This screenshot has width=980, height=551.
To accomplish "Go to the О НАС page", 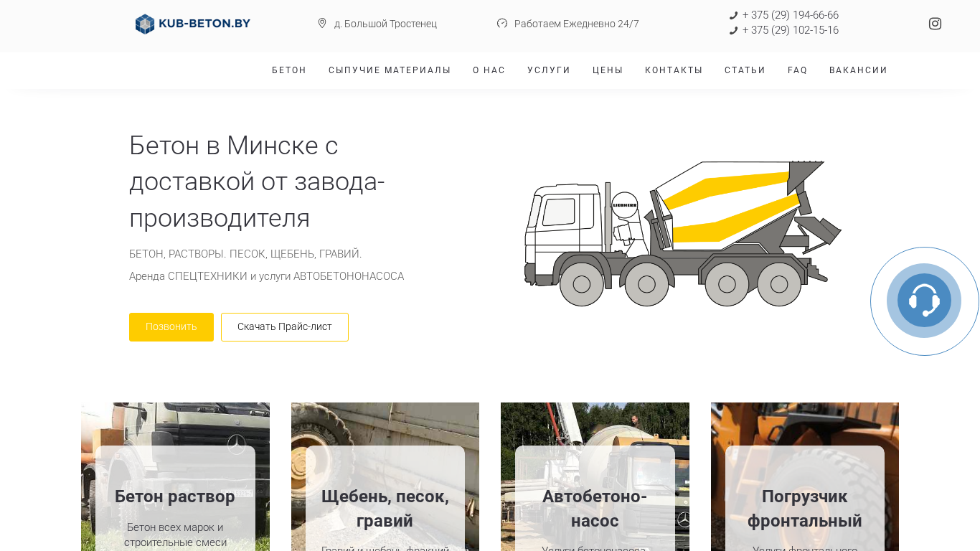I will (489, 70).
